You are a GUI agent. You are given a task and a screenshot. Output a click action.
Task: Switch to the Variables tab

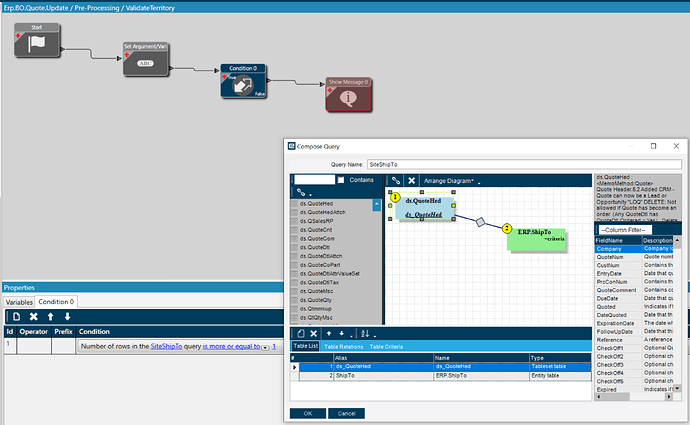[19, 301]
